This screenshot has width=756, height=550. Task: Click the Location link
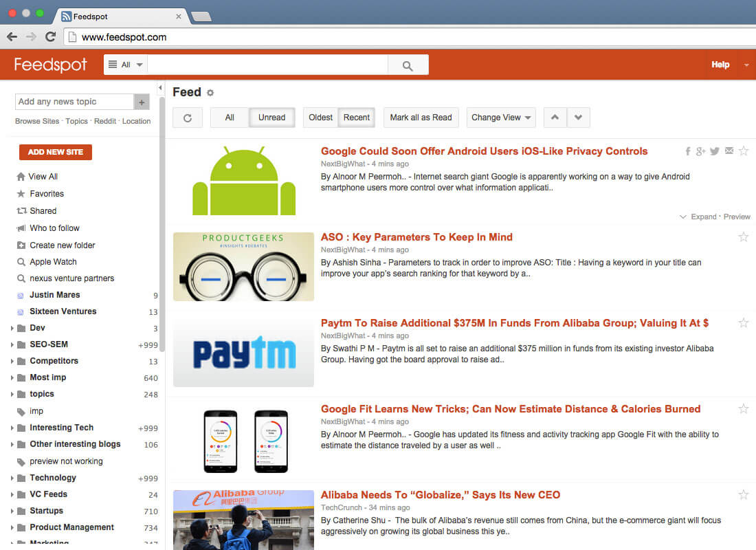(x=137, y=121)
